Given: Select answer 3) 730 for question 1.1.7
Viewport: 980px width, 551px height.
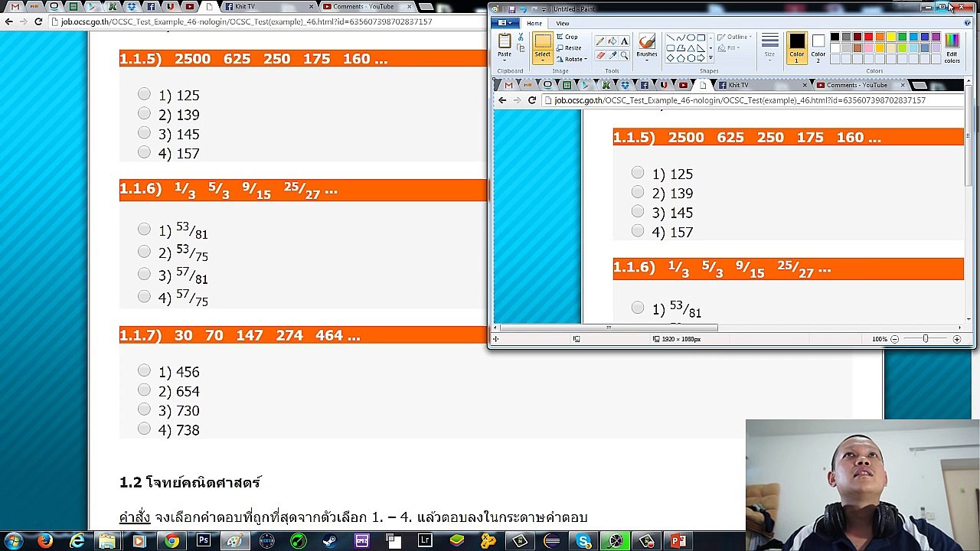Looking at the screenshot, I should (144, 409).
